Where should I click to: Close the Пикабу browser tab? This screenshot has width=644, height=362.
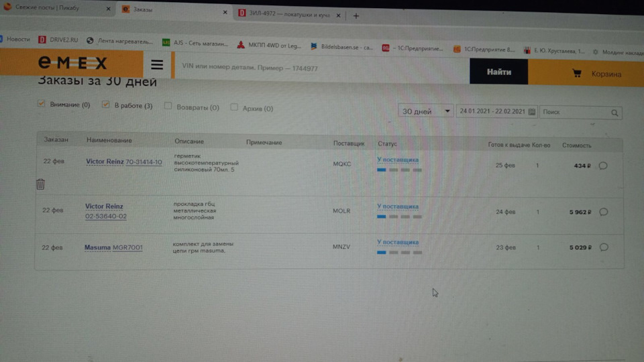tap(109, 9)
